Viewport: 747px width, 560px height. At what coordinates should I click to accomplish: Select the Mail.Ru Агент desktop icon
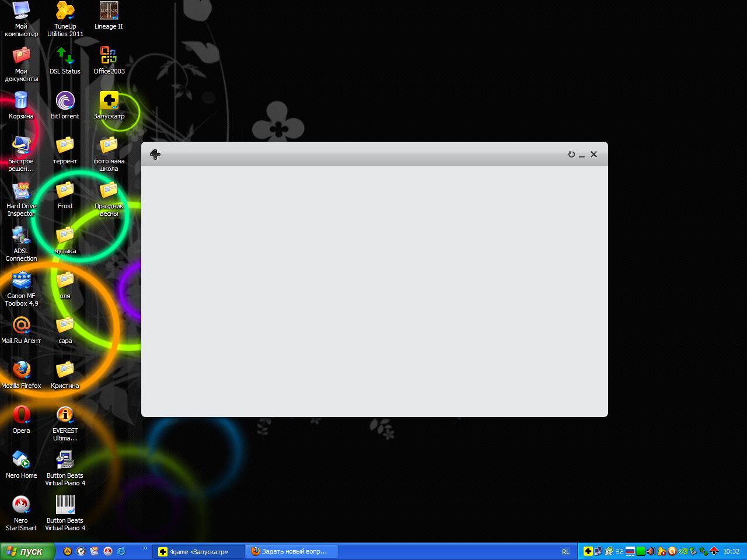pos(22,330)
